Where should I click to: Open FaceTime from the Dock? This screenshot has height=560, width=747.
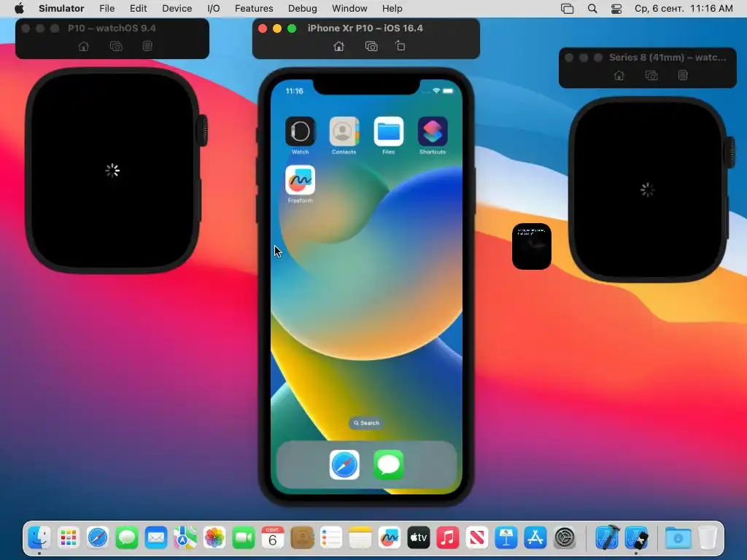pyautogui.click(x=244, y=538)
